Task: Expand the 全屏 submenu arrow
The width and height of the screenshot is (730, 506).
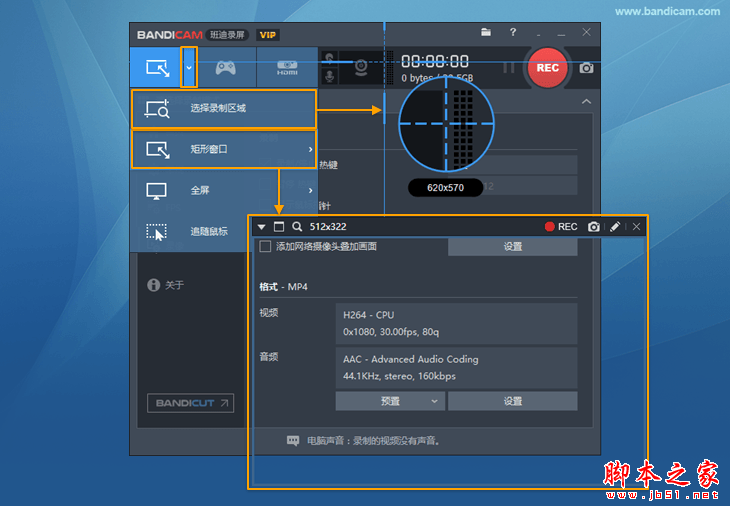Action: [x=311, y=190]
